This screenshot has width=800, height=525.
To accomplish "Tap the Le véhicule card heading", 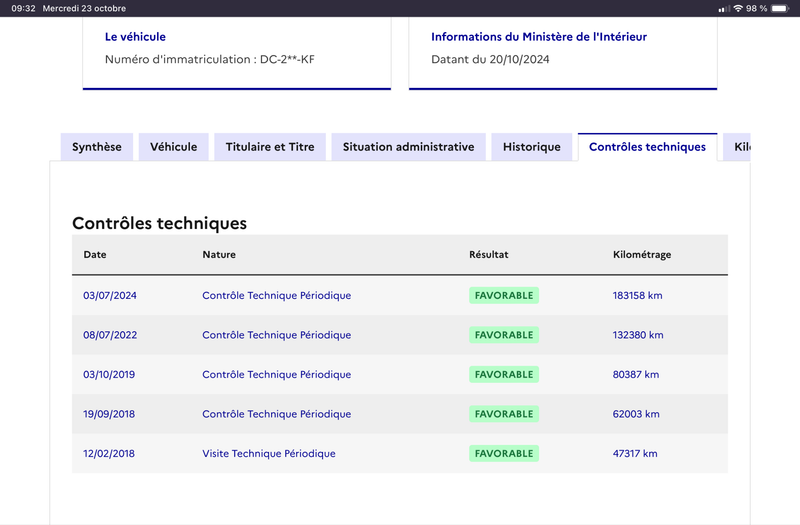I will pos(135,37).
